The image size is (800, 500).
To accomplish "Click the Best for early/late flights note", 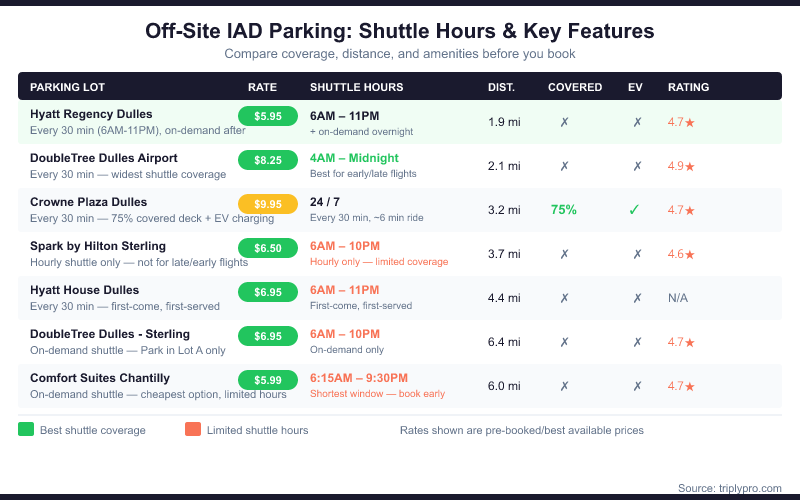I will click(x=363, y=173).
